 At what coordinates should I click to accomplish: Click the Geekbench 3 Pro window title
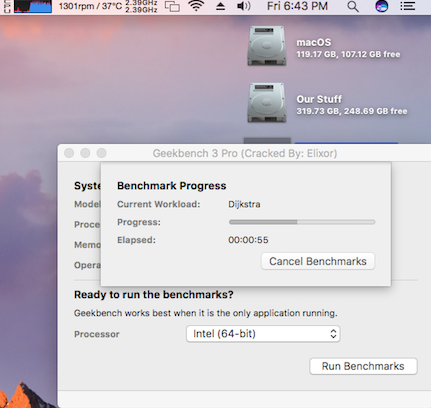tap(245, 153)
